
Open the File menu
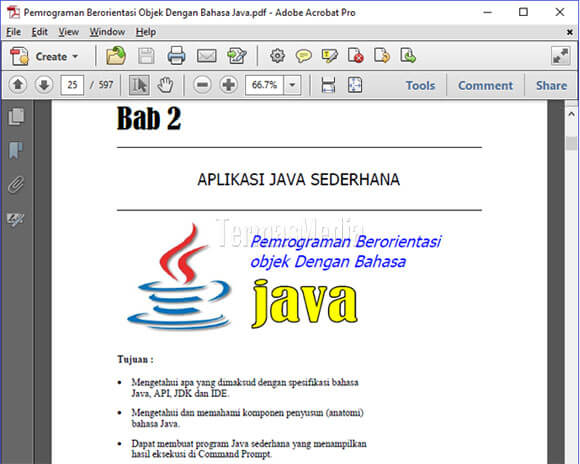click(13, 32)
